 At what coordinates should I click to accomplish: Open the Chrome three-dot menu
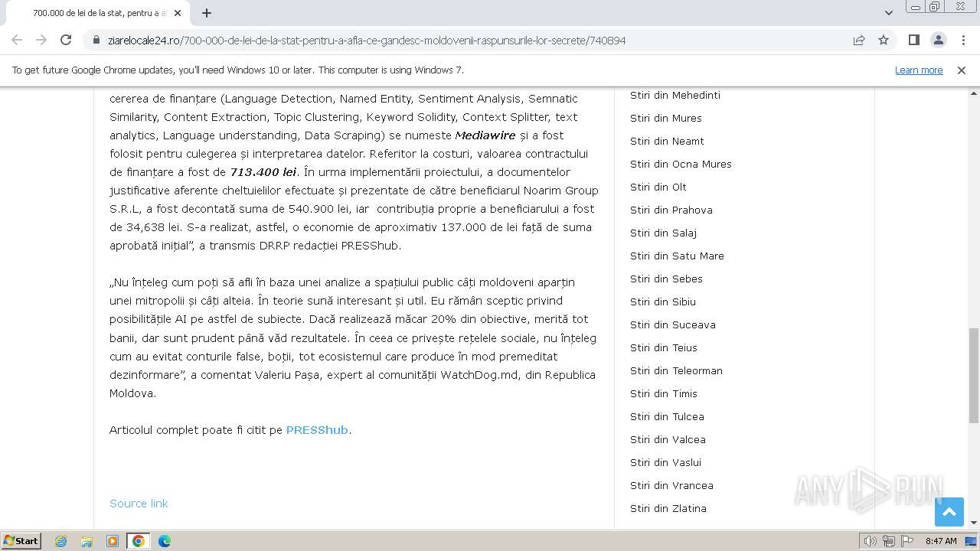pyautogui.click(x=962, y=40)
